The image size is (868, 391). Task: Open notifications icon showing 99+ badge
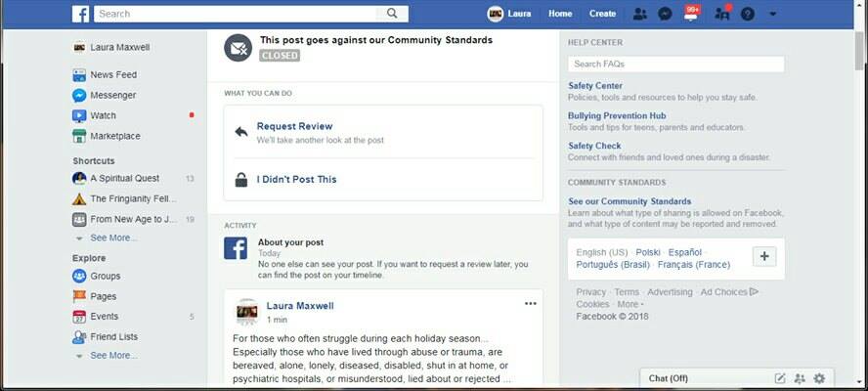coord(691,14)
